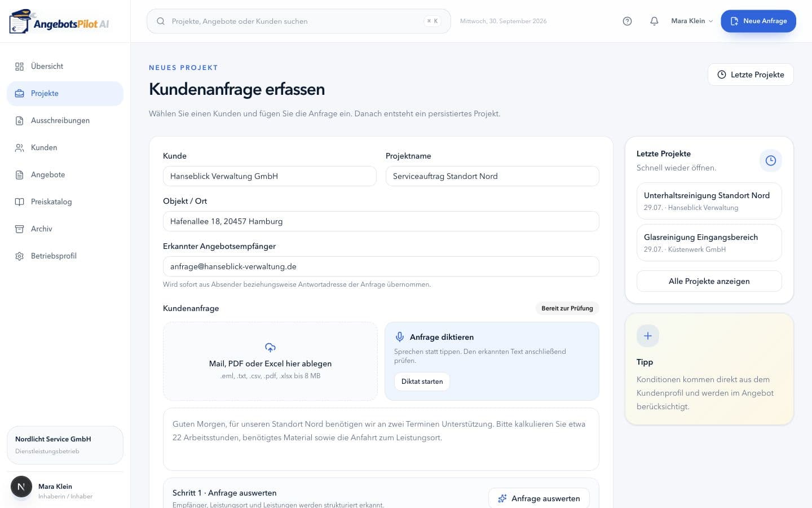Screen dimensions: 812x508
Task: Click the AngebotsPilot AI logo
Action: (x=59, y=21)
